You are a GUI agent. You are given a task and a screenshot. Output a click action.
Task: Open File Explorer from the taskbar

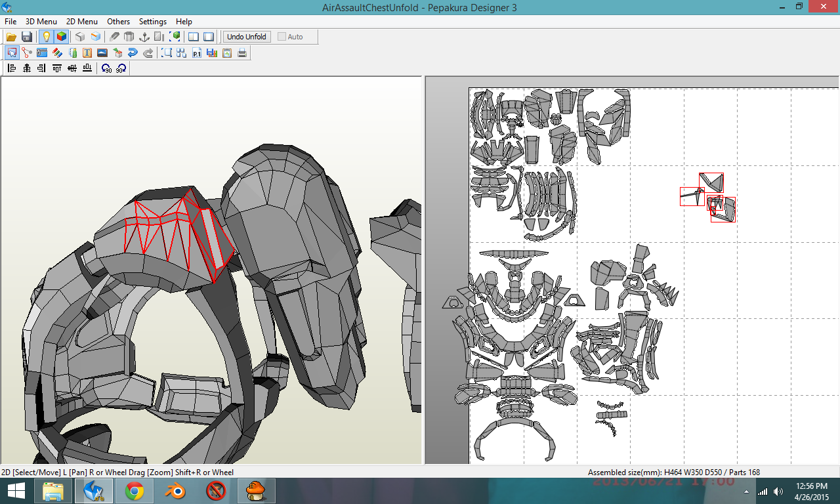pos(53,491)
